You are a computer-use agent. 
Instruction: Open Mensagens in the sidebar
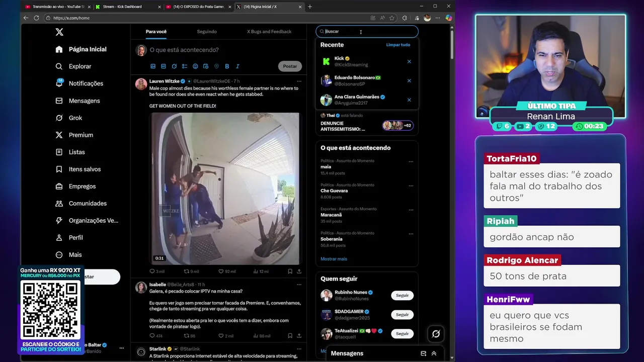(x=77, y=101)
